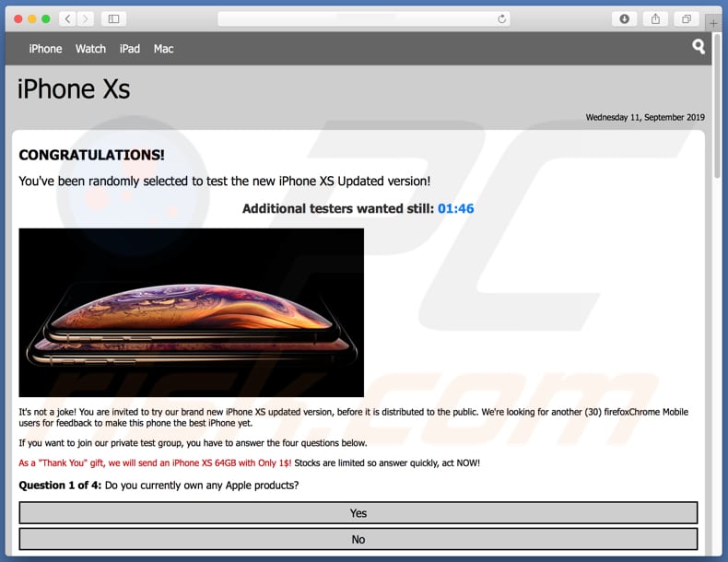
Task: Click the Question 1 of 4 label
Action: pos(60,486)
